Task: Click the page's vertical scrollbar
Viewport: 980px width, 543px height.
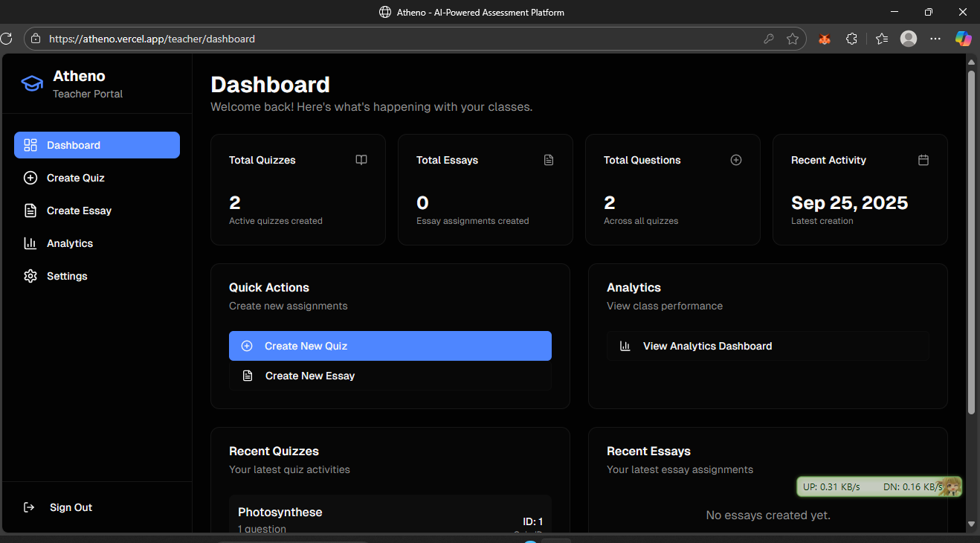Action: [x=971, y=242]
